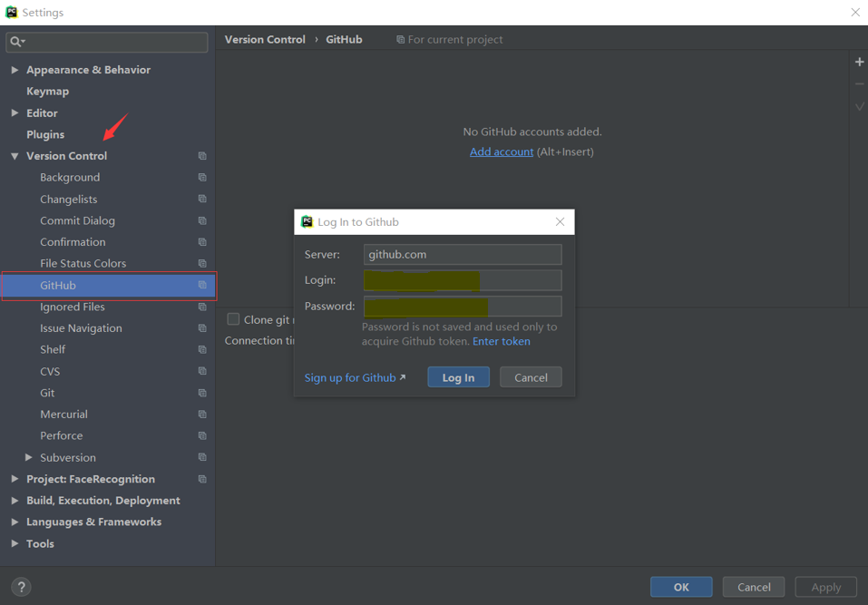Screen dimensions: 868x605
Task: Click the Add account link
Action: 502,151
